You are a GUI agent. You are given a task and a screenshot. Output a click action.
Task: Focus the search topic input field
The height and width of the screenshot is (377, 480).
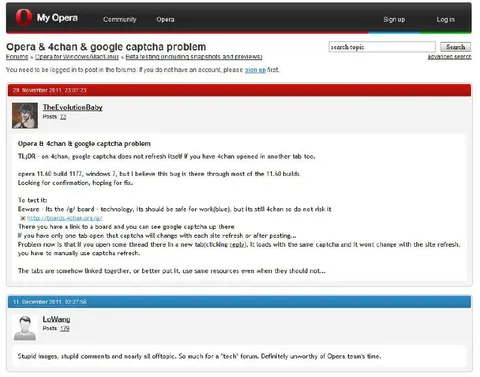(x=382, y=47)
